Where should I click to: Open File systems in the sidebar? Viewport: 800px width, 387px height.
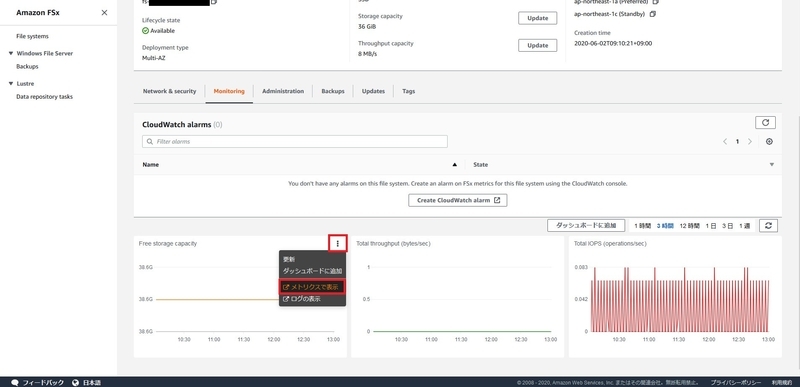pyautogui.click(x=33, y=36)
